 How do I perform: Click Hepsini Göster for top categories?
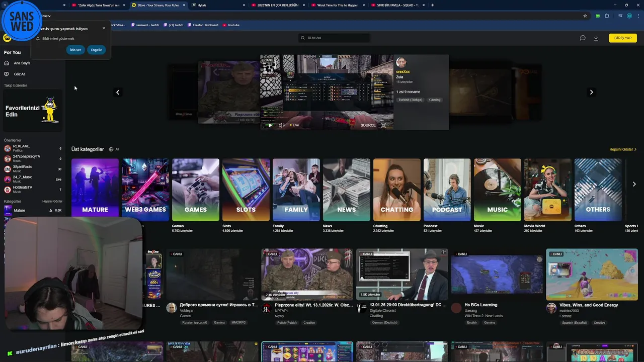click(x=623, y=149)
